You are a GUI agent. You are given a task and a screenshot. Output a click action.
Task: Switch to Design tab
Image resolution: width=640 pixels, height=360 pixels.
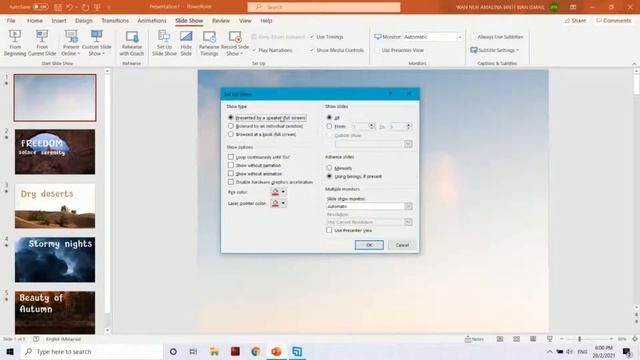tap(84, 20)
